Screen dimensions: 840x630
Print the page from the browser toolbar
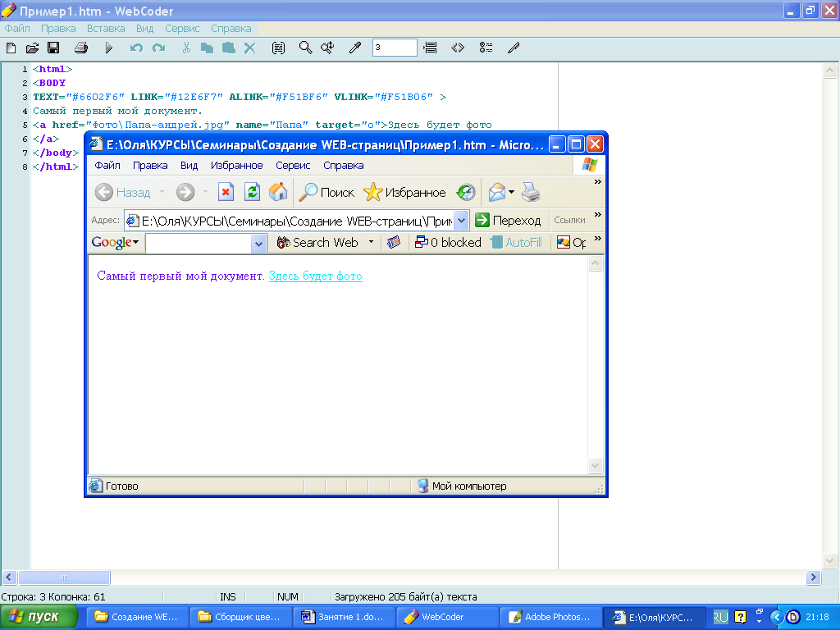531,192
